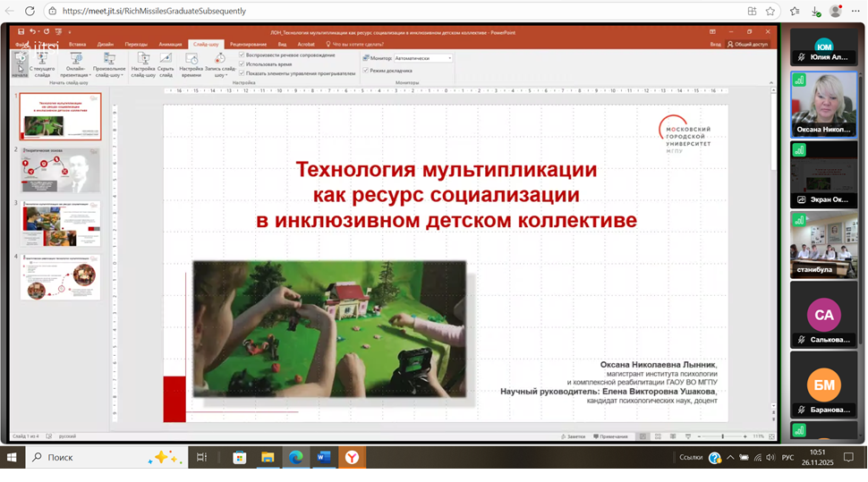
Task: Open Настройка времени rehearsal timing
Action: click(x=190, y=63)
